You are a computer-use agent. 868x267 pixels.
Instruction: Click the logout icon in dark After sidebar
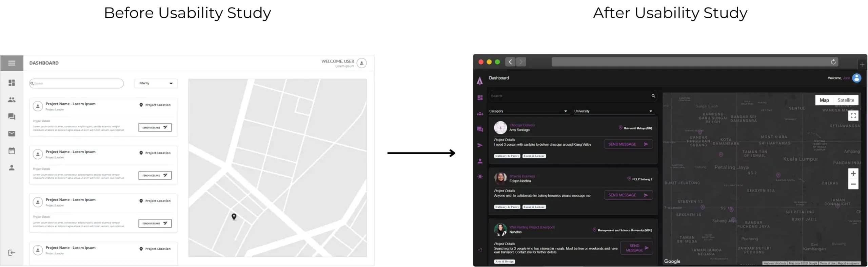(480, 250)
